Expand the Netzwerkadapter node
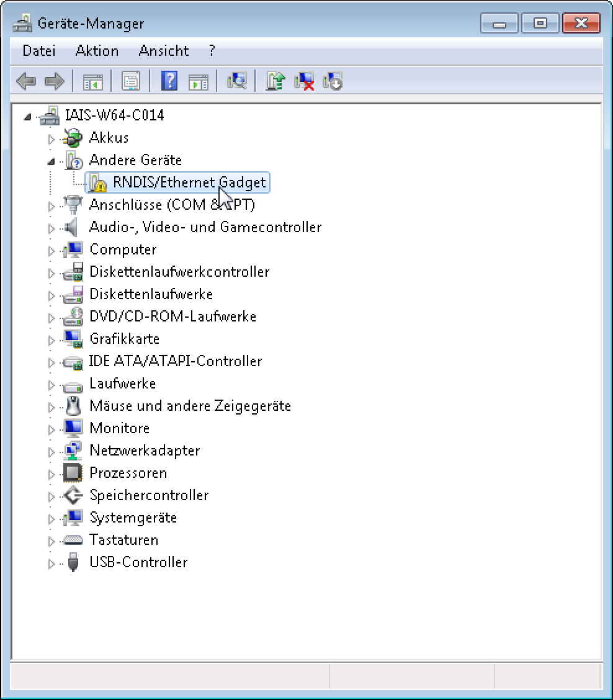This screenshot has width=613, height=700. click(51, 451)
